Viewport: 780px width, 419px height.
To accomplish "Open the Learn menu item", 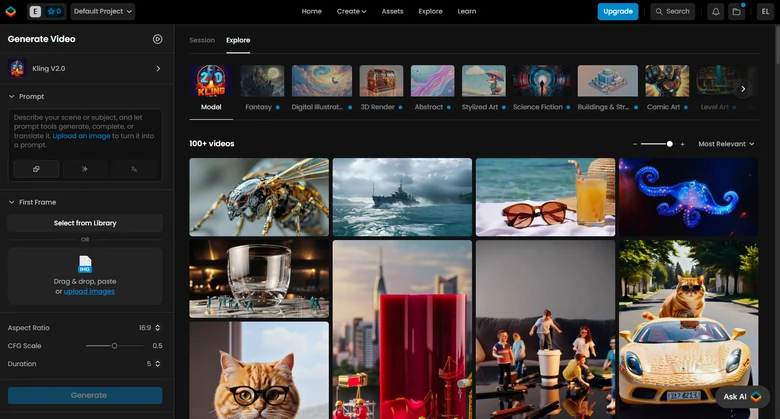I will pos(467,11).
